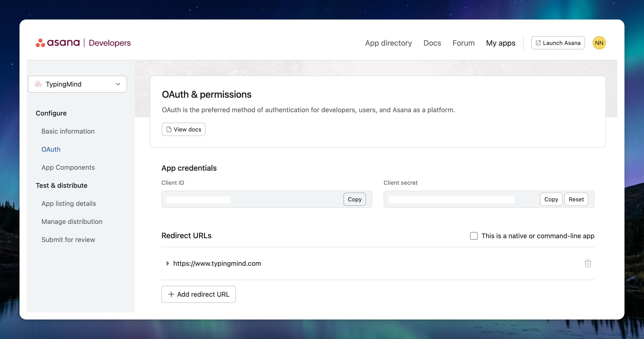Open Basic information in sidebar
Viewport: 644px width, 339px height.
(68, 131)
